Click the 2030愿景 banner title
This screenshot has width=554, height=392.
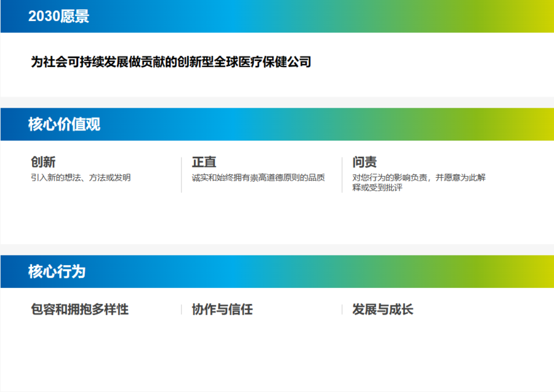[x=58, y=17]
